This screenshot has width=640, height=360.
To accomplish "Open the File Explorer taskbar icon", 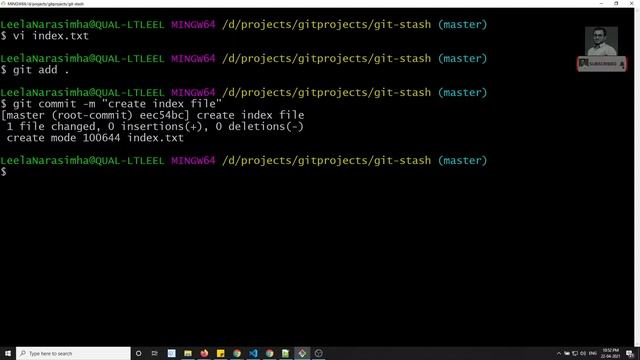I will click(188, 353).
